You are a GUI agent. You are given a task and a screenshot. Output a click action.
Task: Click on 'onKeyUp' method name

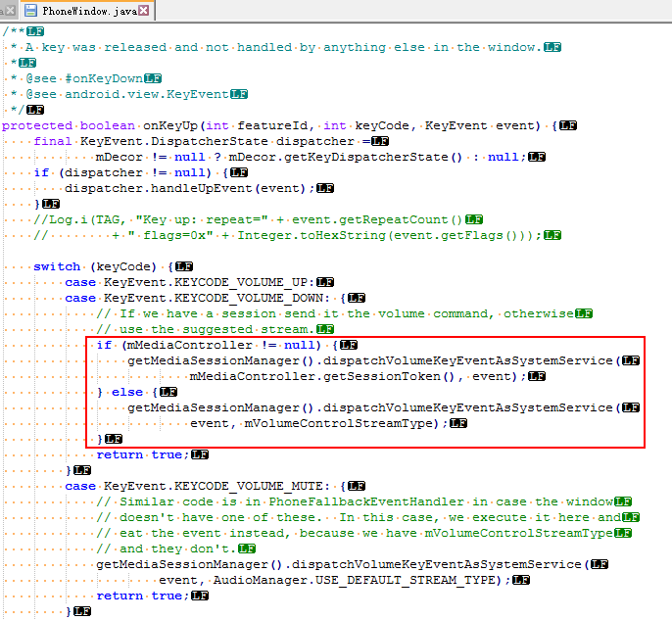(170, 126)
